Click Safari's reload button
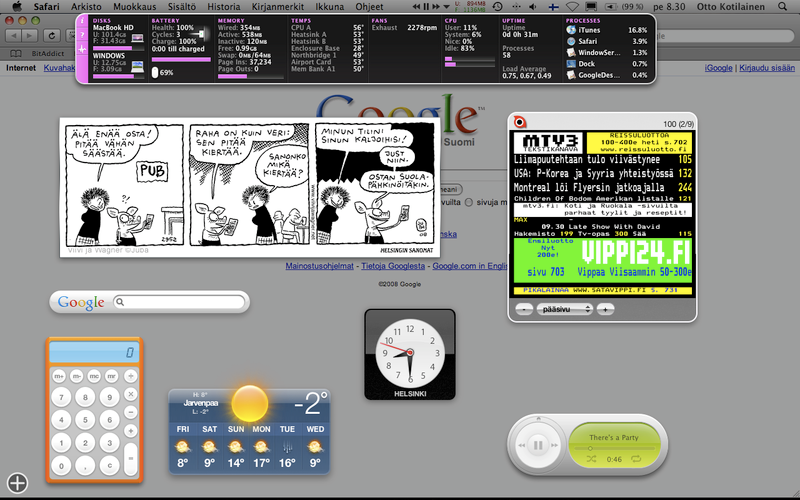The width and height of the screenshot is (800, 500). pyautogui.click(x=52, y=35)
